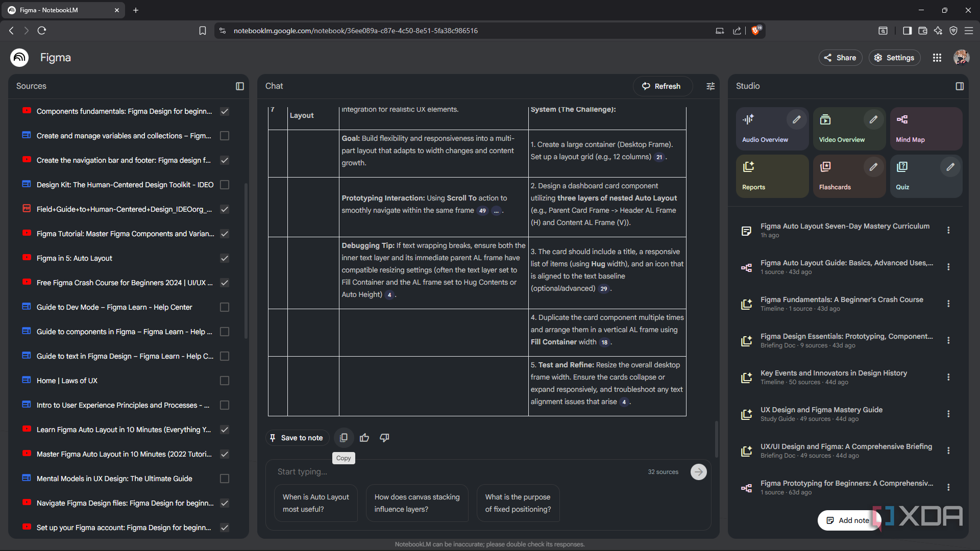Go to NotebookLM home logo

(x=19, y=58)
